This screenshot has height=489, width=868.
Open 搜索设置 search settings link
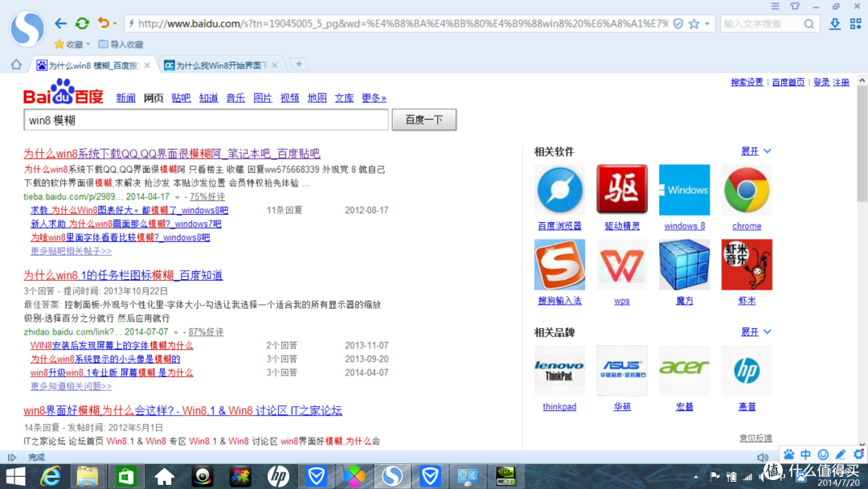point(747,82)
